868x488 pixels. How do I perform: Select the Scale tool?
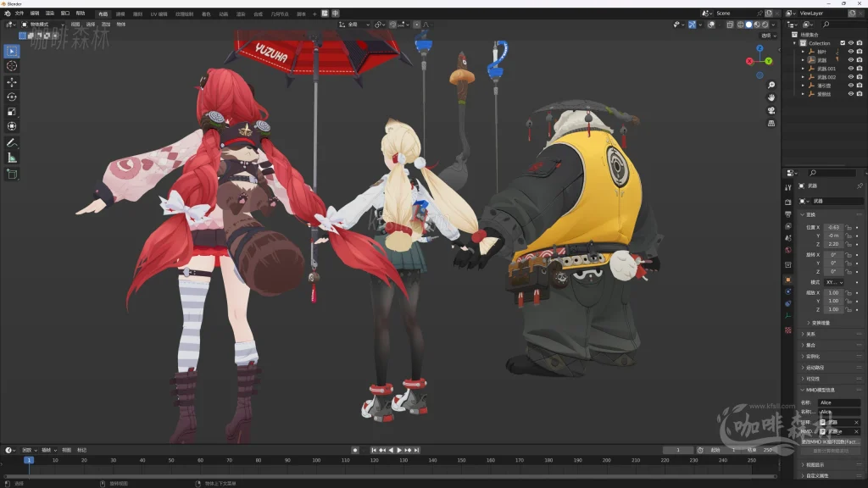point(12,112)
